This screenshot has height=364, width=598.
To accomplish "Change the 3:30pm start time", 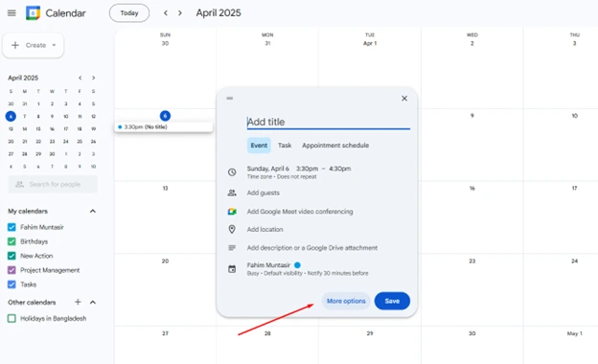I will tap(307, 169).
